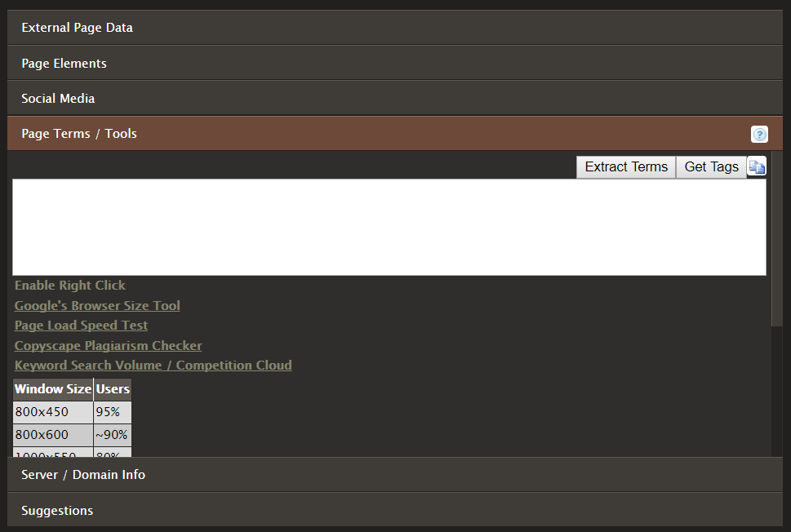Open Keyword Search Volume / Competition Cloud link
Screen dimensions: 791x532
point(153,366)
